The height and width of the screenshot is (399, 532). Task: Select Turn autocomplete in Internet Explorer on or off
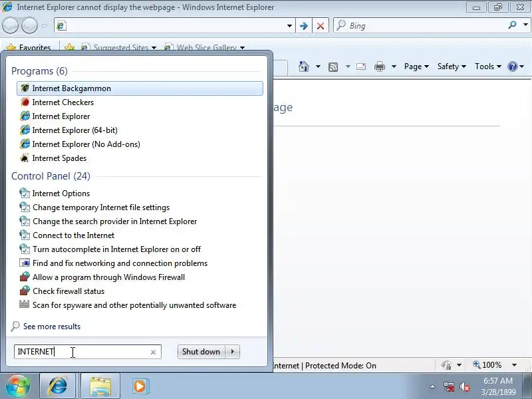[116, 249]
